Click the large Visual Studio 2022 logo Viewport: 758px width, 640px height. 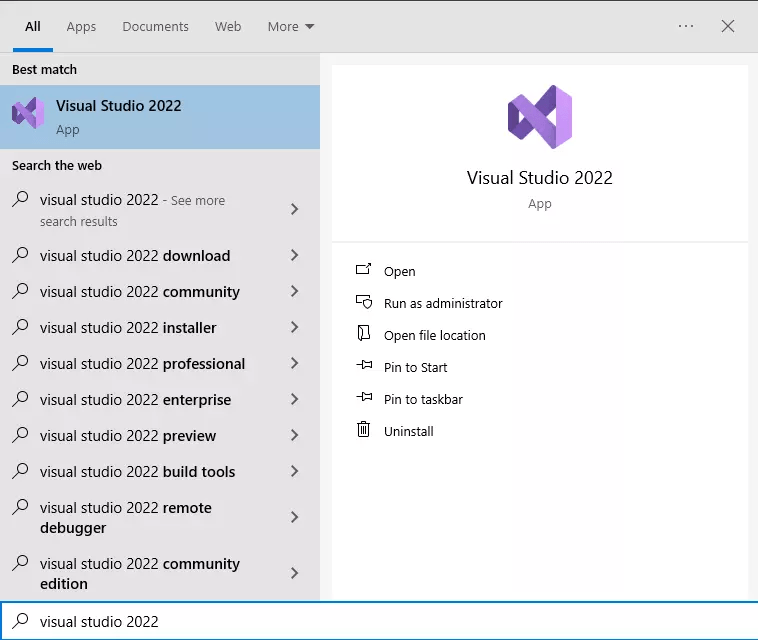(539, 117)
